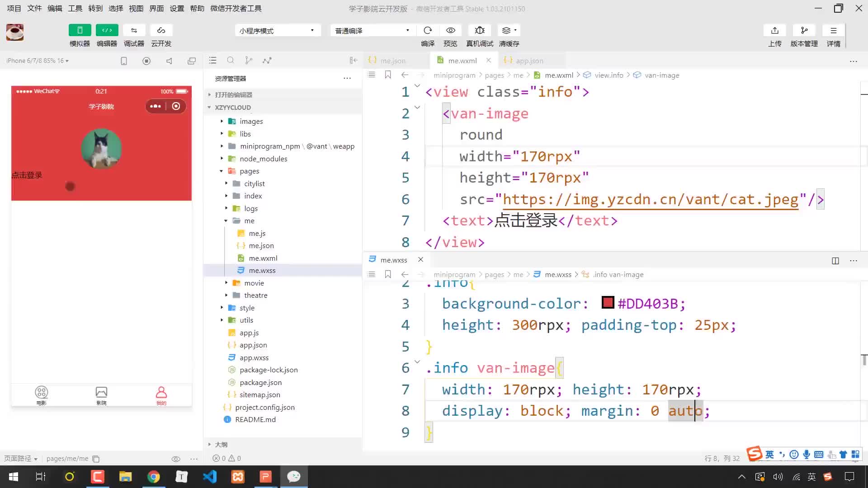Viewport: 868px width, 488px height.
Task: Click the preview (预览) eye icon
Action: coord(450,30)
